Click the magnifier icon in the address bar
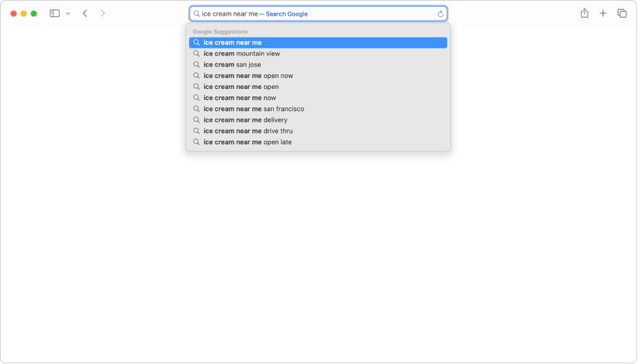Viewport: 638px width, 364px height. pos(196,14)
